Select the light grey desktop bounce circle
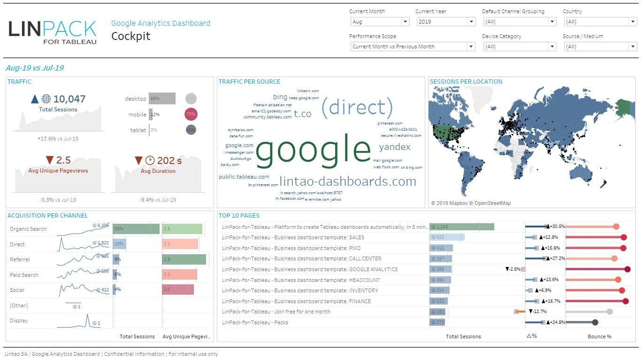Screen dimensions: 644x360 pyautogui.click(x=191, y=99)
